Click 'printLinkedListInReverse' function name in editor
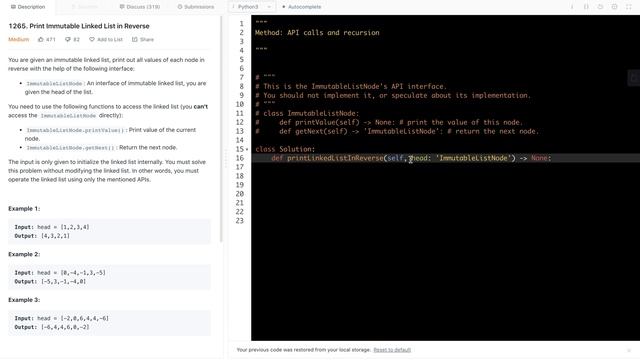The width and height of the screenshot is (640, 360). pyautogui.click(x=335, y=158)
